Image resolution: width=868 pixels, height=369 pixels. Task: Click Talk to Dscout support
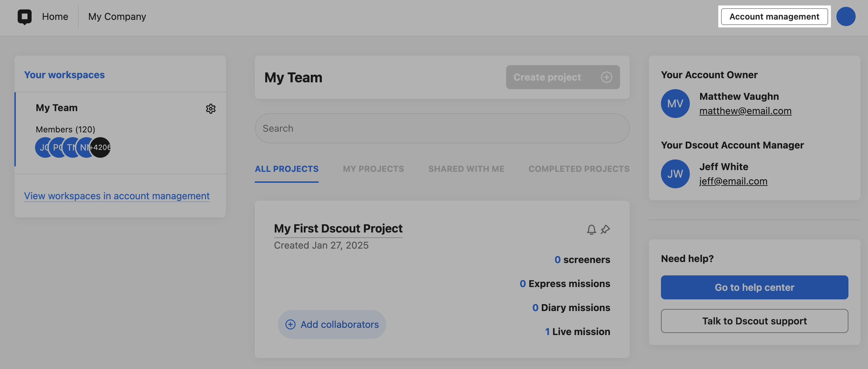pyautogui.click(x=754, y=321)
